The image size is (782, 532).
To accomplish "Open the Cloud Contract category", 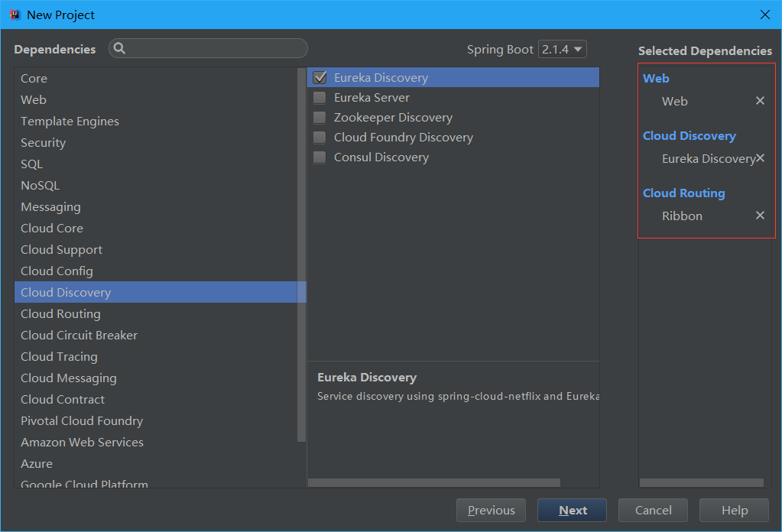I will [156, 399].
